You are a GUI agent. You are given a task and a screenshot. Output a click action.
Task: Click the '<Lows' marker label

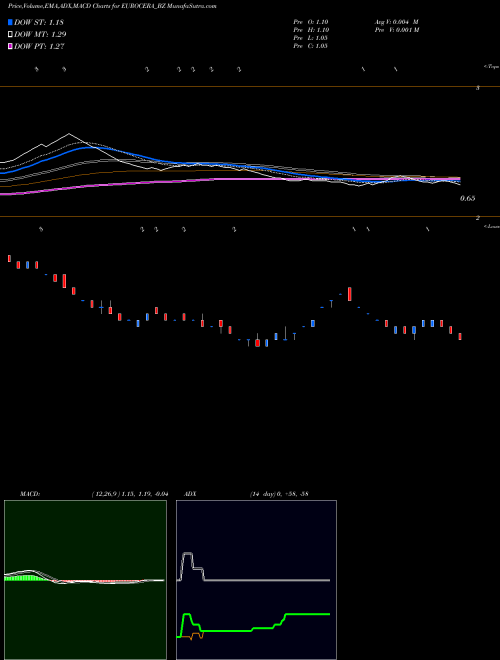(x=492, y=226)
